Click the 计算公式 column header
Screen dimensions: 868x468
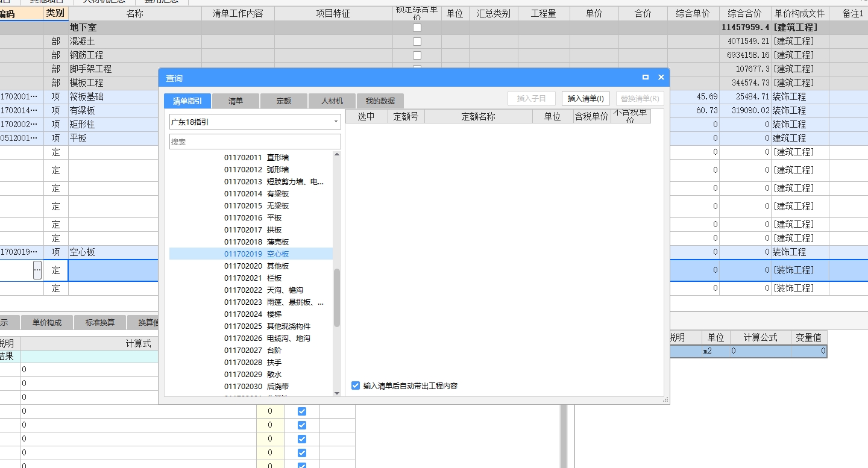tap(760, 337)
